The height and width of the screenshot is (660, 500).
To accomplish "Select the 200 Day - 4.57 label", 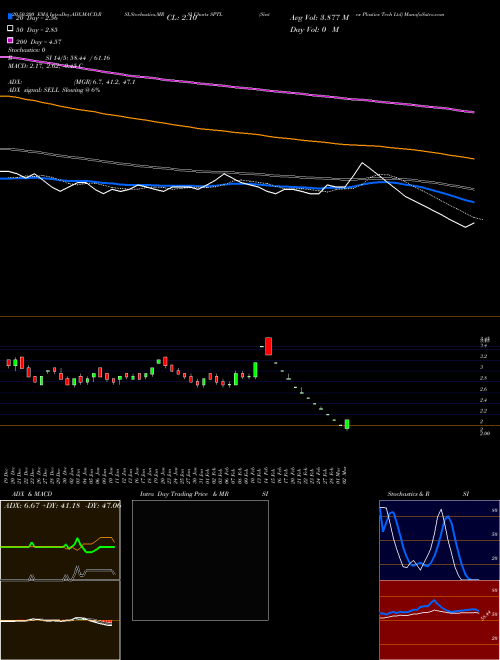I will coord(39,42).
